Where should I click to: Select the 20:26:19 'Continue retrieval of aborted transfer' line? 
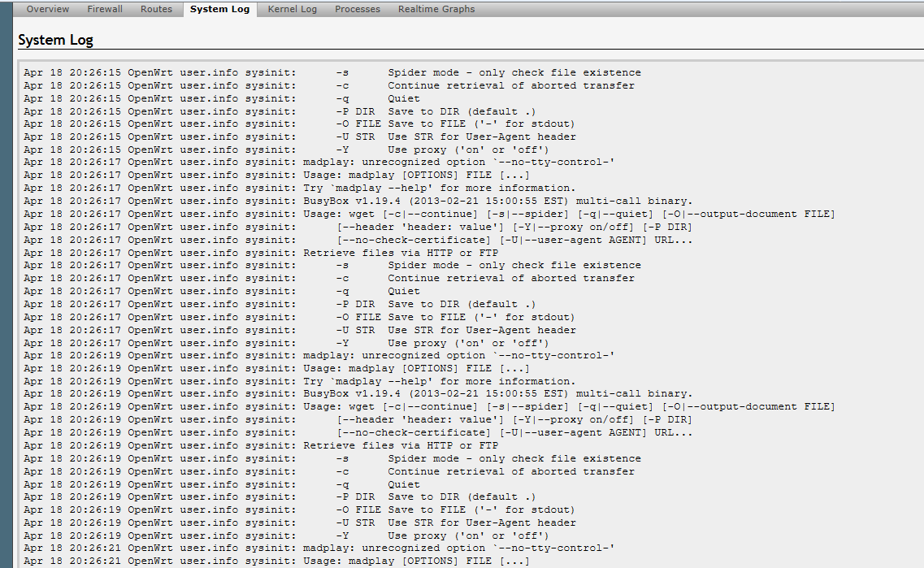329,471
